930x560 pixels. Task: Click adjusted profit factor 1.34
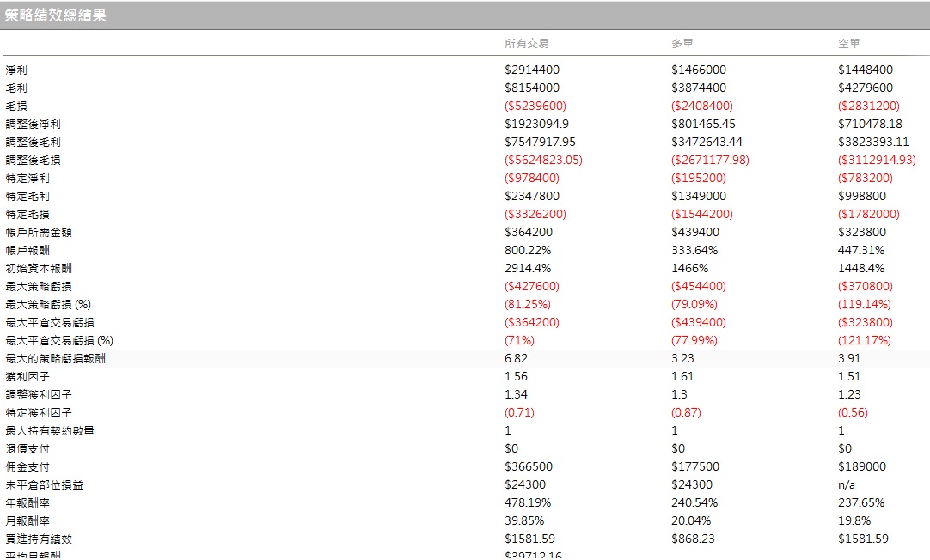516,395
